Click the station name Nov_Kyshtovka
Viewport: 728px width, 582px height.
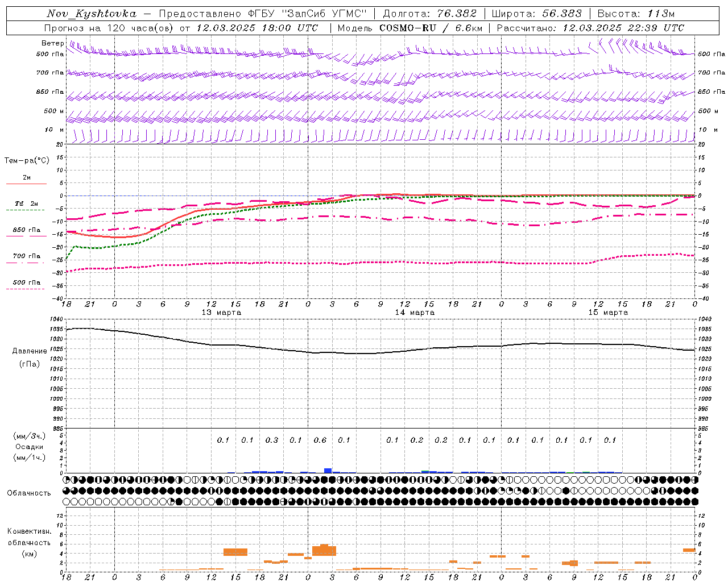[x=92, y=14]
